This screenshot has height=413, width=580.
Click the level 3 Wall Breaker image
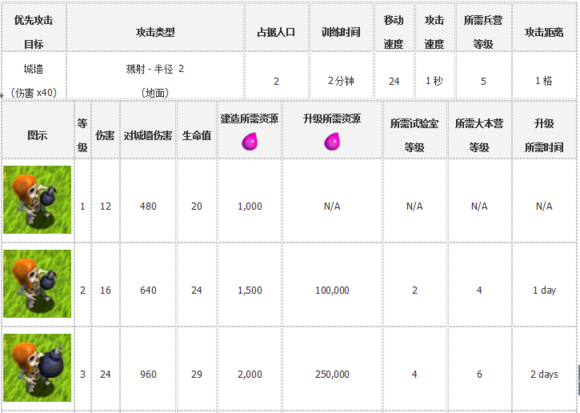37,368
